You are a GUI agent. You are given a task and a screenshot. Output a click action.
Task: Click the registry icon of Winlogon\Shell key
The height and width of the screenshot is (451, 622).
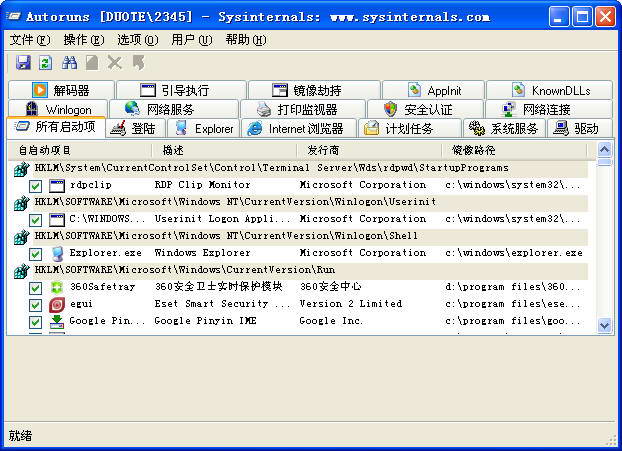pos(22,237)
